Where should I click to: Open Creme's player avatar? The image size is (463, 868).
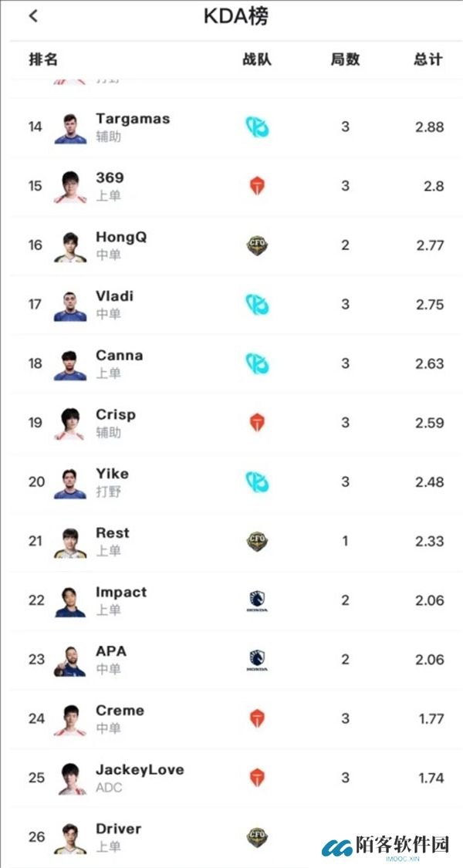click(70, 719)
